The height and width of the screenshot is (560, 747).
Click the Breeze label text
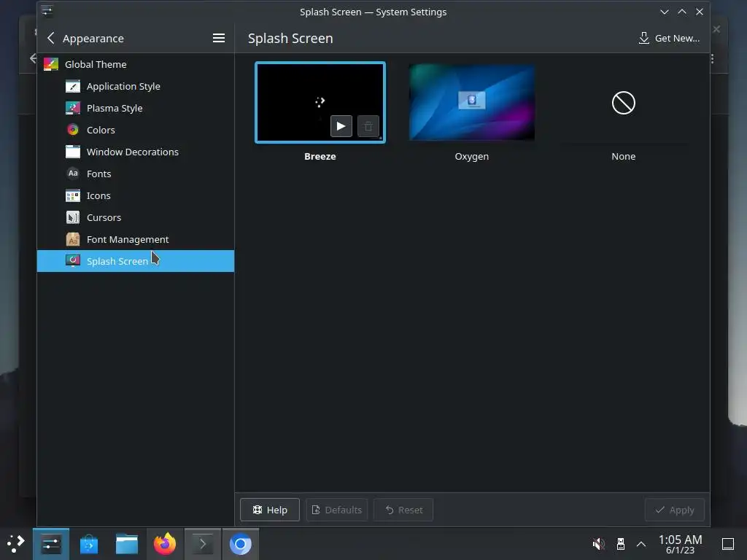320,156
